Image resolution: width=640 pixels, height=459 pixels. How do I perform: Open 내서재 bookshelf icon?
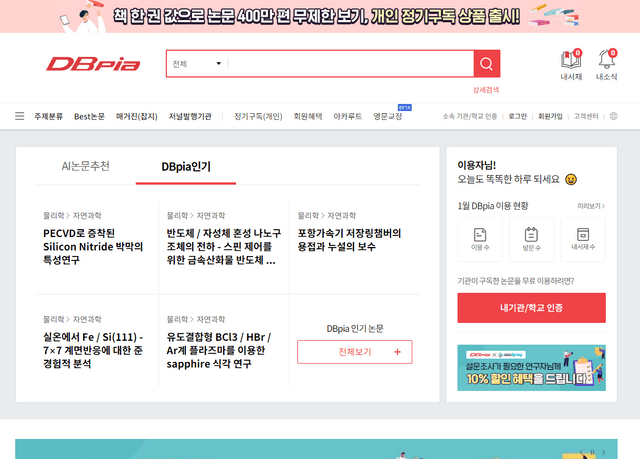coord(571,60)
